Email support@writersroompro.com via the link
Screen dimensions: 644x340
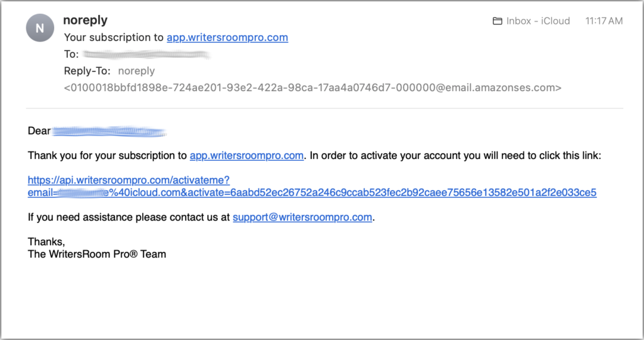tap(303, 217)
